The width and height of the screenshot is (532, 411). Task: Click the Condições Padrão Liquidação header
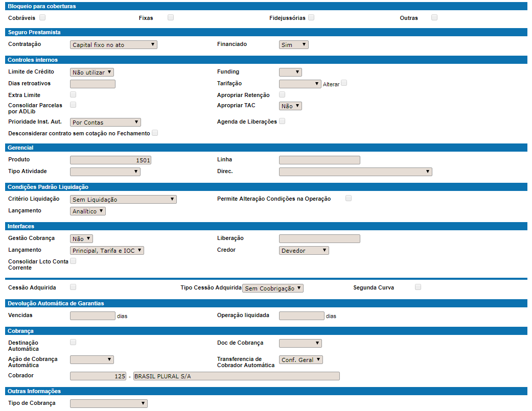coord(266,187)
